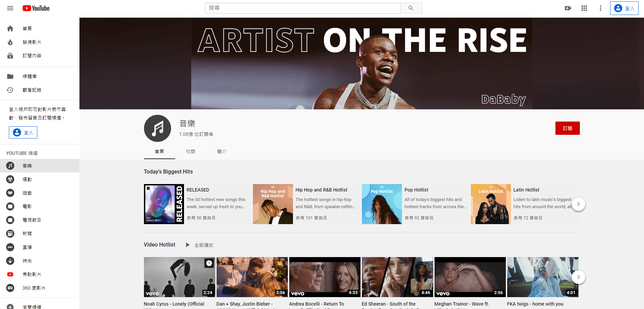
Task: Click the music channel avatar icon
Action: click(x=158, y=128)
